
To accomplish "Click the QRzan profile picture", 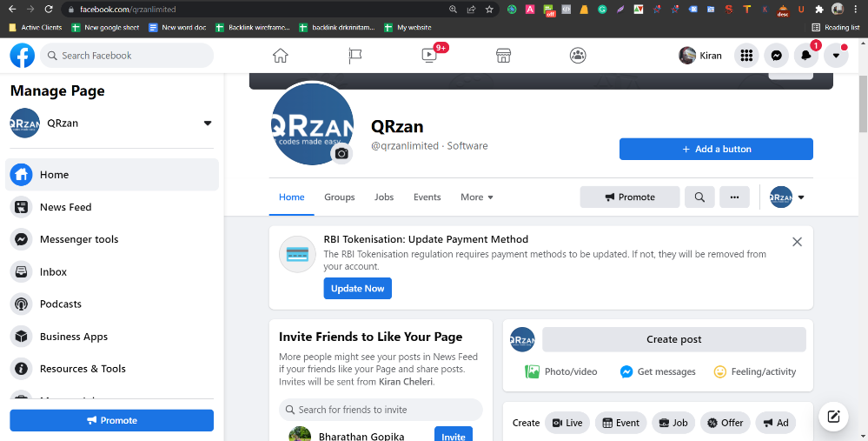I will pyautogui.click(x=312, y=123).
